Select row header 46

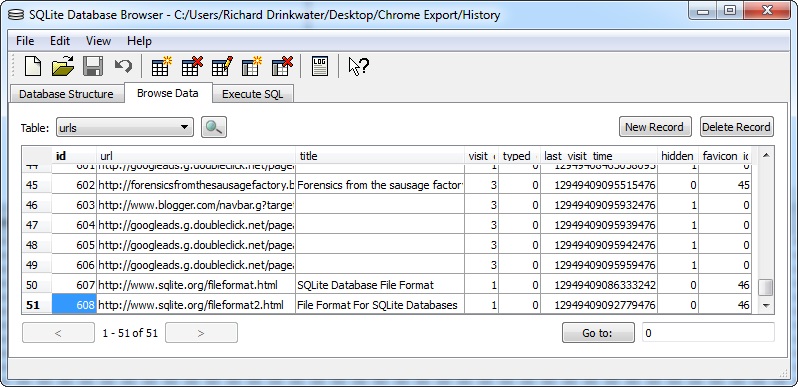pyautogui.click(x=37, y=205)
